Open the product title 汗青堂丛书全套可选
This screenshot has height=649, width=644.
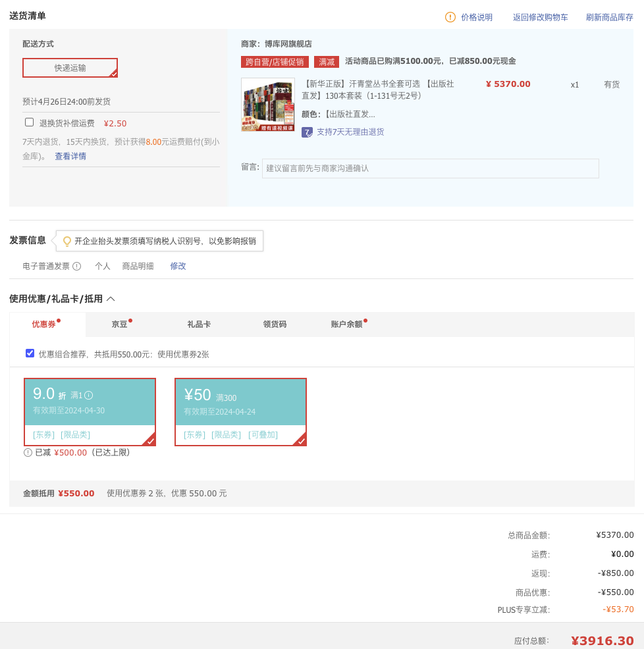point(378,90)
